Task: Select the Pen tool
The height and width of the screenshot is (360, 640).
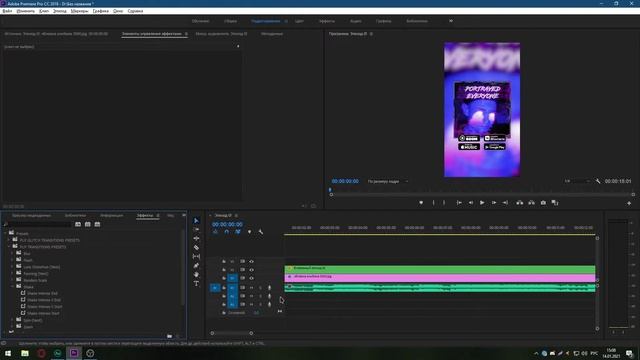Action: pyautogui.click(x=196, y=265)
